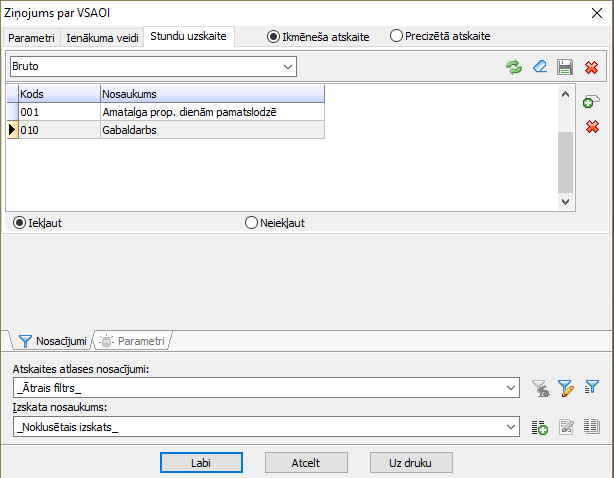Click the table's vertical scrollbar thumb

565,160
